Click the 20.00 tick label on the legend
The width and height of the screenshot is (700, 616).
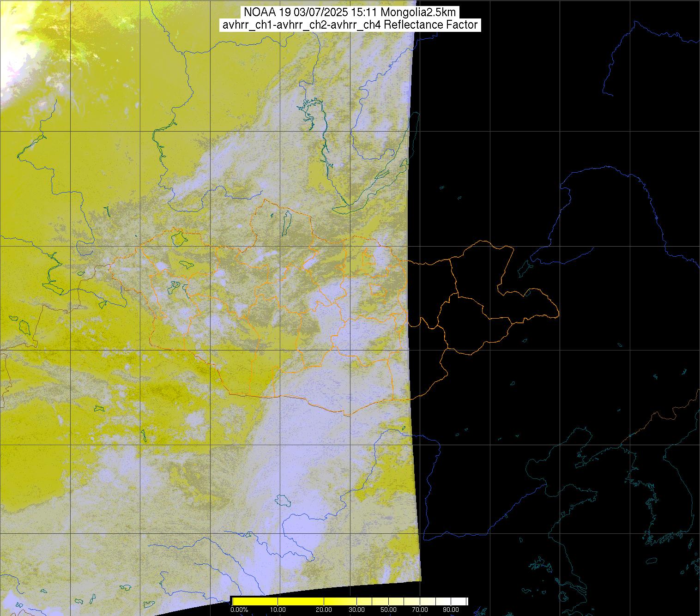(324, 610)
